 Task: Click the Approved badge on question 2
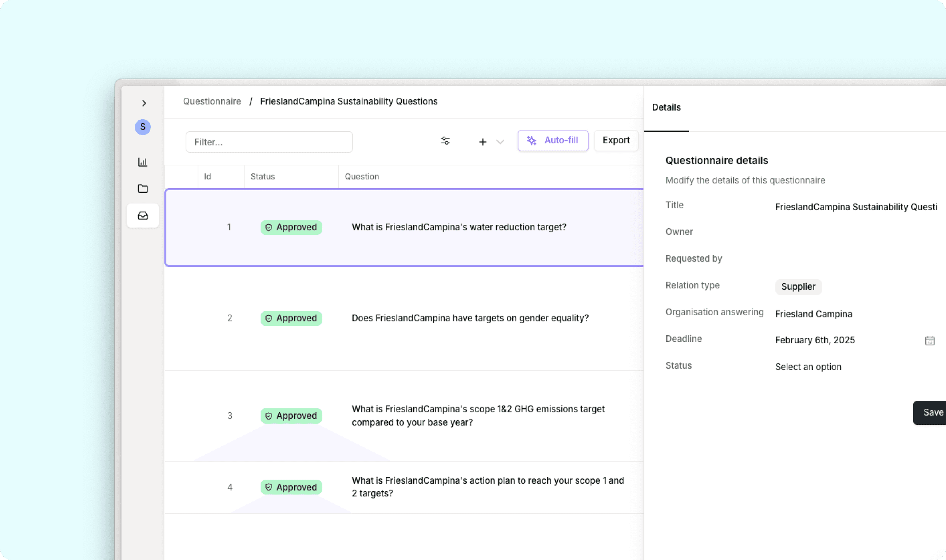click(291, 318)
